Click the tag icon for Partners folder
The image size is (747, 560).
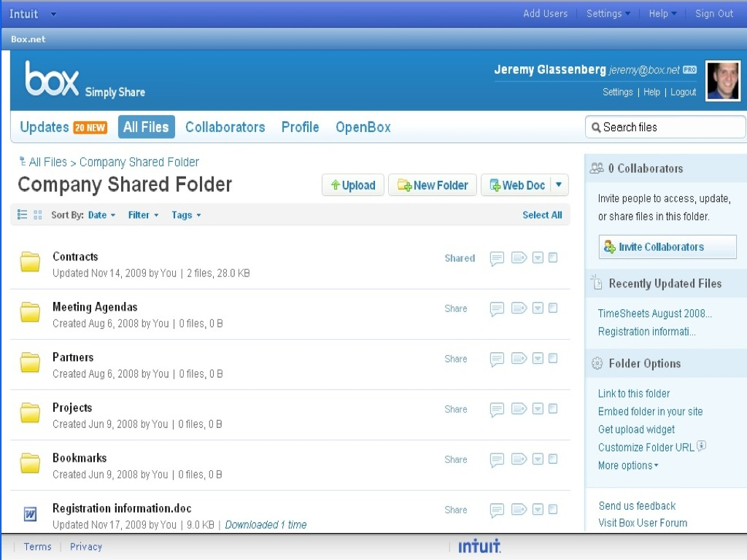pos(519,358)
